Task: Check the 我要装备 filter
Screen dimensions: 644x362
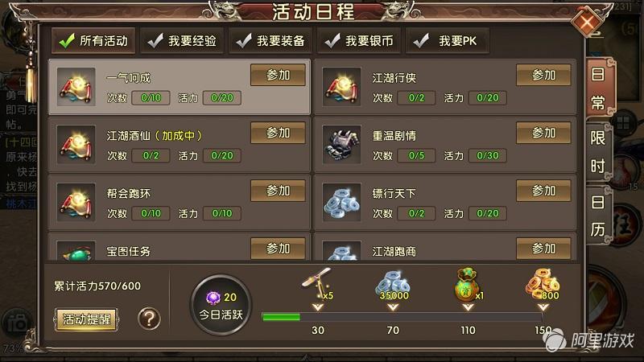Action: click(x=270, y=41)
